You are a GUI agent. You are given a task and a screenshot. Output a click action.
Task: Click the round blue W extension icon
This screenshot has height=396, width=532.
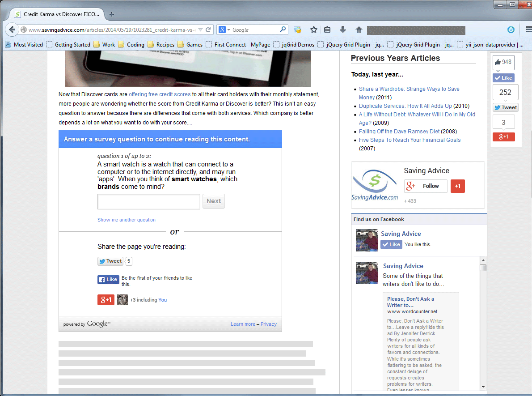coord(511,30)
